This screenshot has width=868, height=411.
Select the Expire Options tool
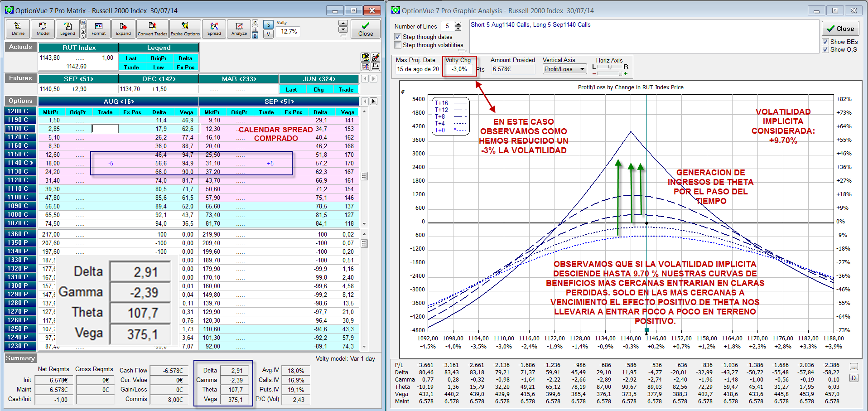[x=185, y=29]
